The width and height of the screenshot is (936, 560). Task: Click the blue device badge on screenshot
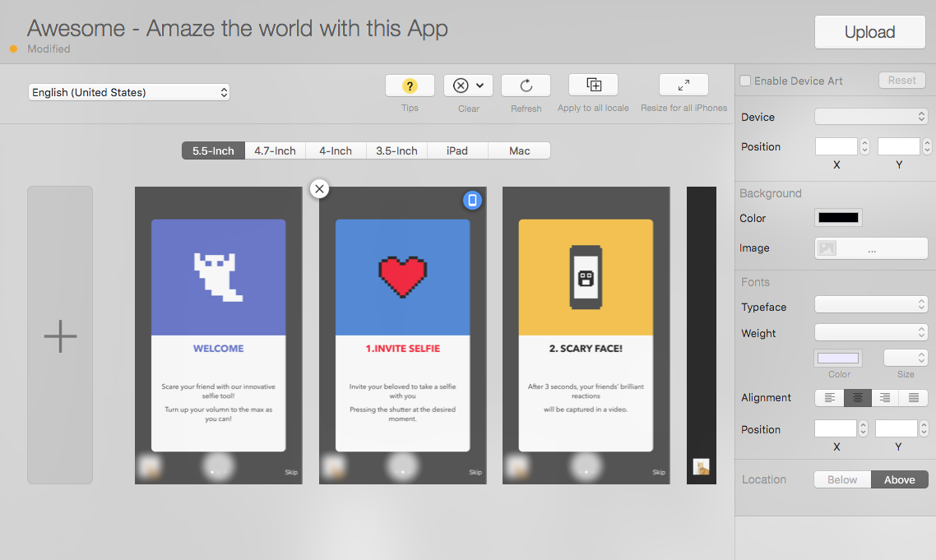point(472,200)
